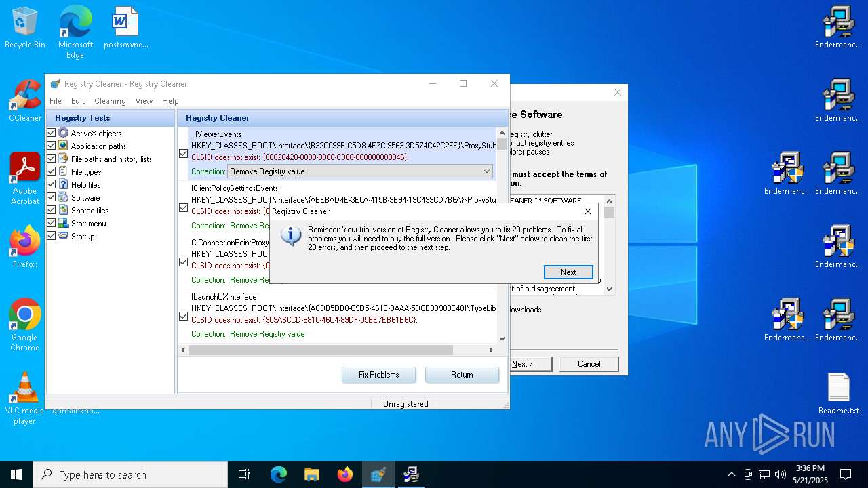Uncheck Help files test
Viewport: 868px width, 488px height.
coord(51,185)
